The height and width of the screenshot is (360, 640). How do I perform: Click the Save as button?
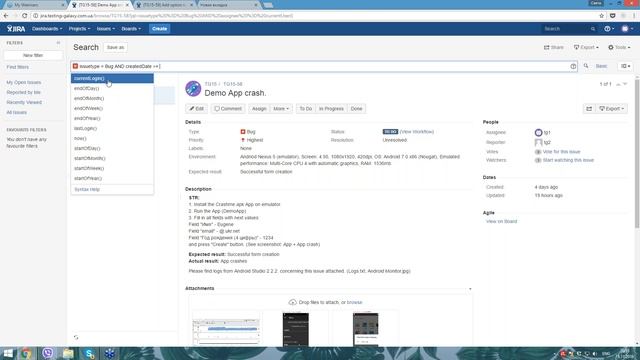(115, 47)
